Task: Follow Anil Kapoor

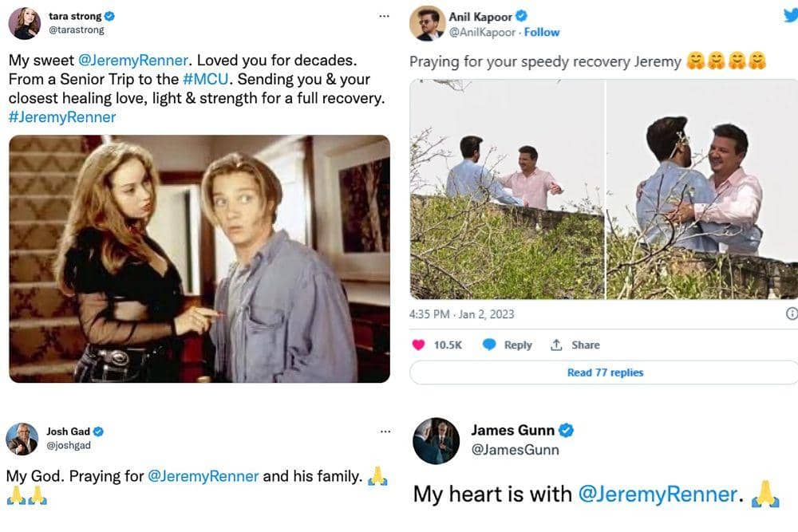Action: tap(542, 33)
